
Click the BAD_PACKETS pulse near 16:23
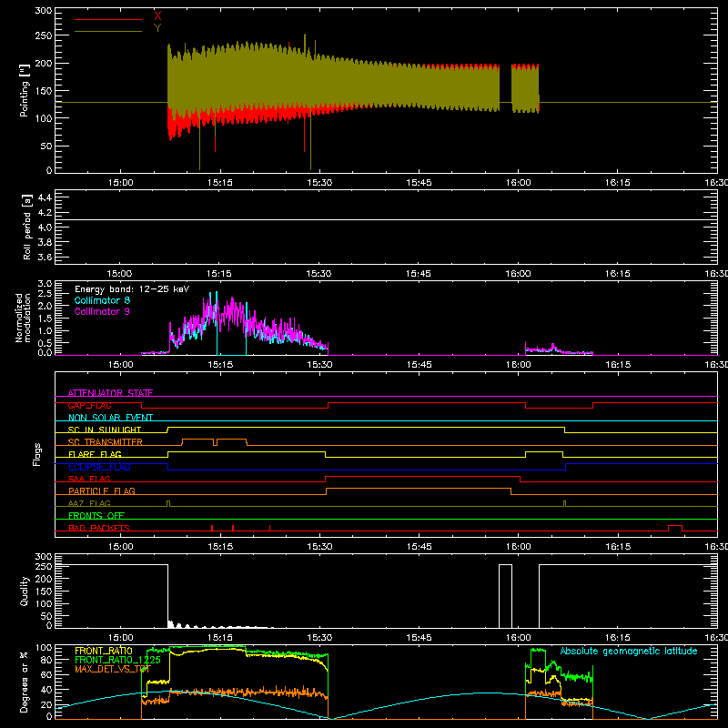tap(675, 528)
